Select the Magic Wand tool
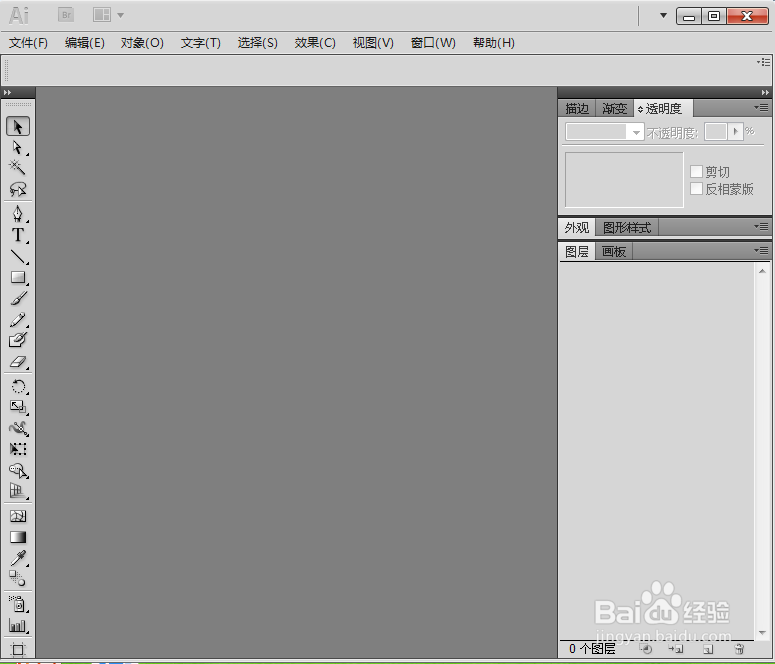Viewport: 775px width, 664px height. click(x=18, y=168)
